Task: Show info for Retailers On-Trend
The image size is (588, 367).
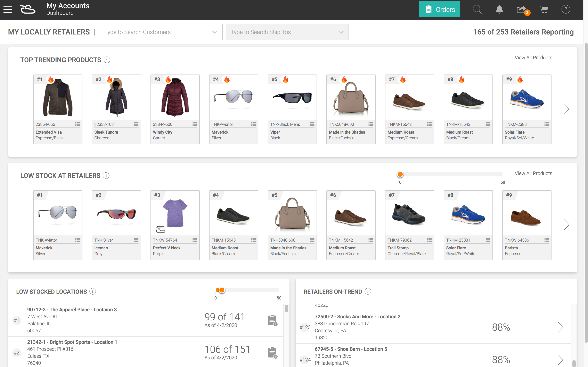Action: (x=368, y=291)
